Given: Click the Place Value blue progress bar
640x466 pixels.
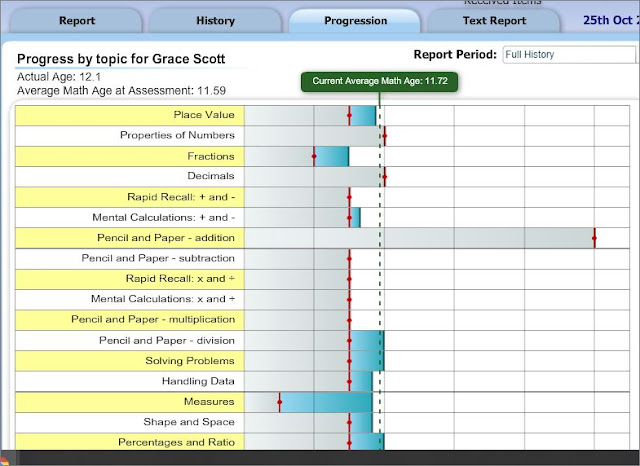Looking at the screenshot, I should coord(362,116).
